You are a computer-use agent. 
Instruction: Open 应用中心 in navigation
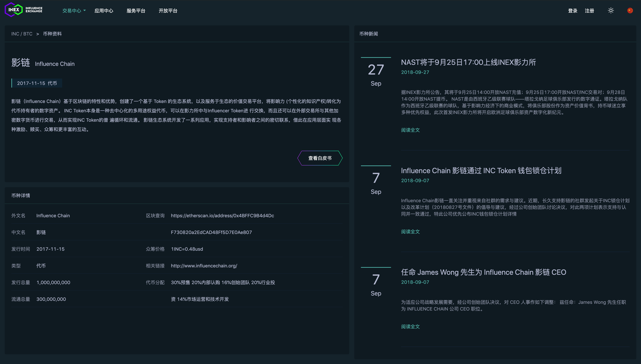(104, 11)
